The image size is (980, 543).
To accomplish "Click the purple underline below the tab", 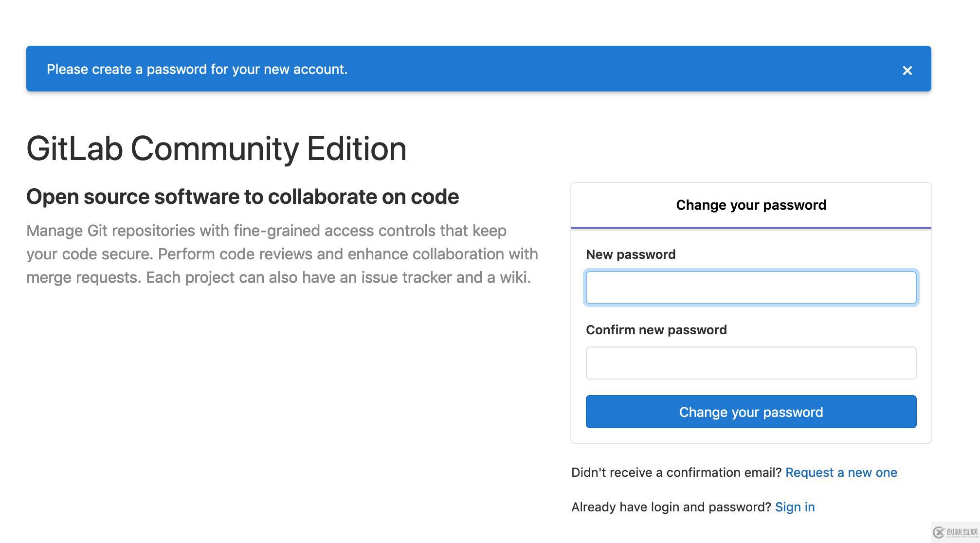I will 751,227.
